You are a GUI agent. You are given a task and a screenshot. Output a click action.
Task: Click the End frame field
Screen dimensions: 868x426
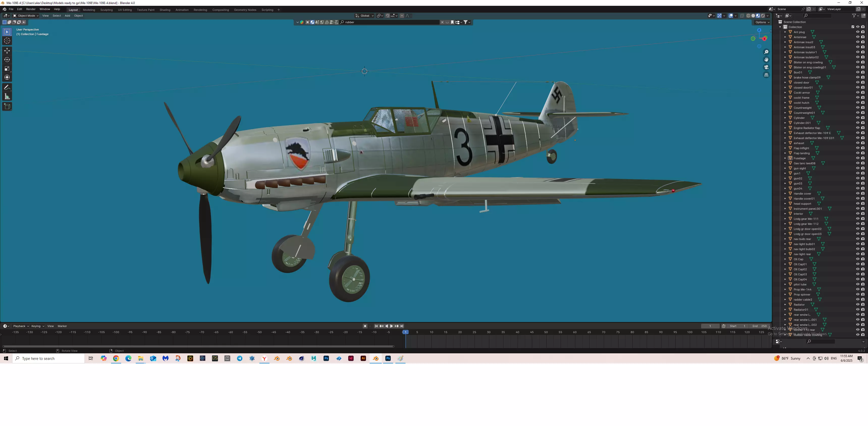pyautogui.click(x=759, y=326)
